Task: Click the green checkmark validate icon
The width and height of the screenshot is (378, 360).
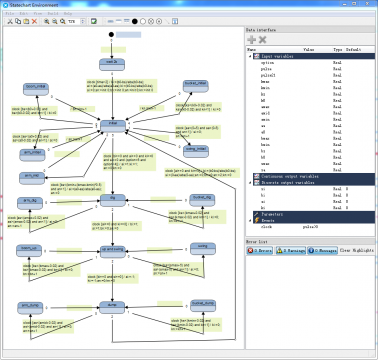Action: pyautogui.click(x=94, y=21)
